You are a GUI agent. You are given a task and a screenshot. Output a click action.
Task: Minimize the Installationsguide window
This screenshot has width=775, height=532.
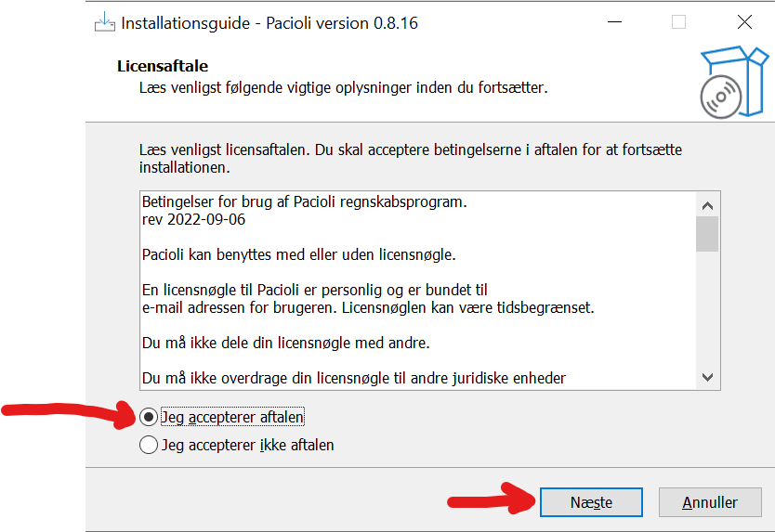pos(614,22)
